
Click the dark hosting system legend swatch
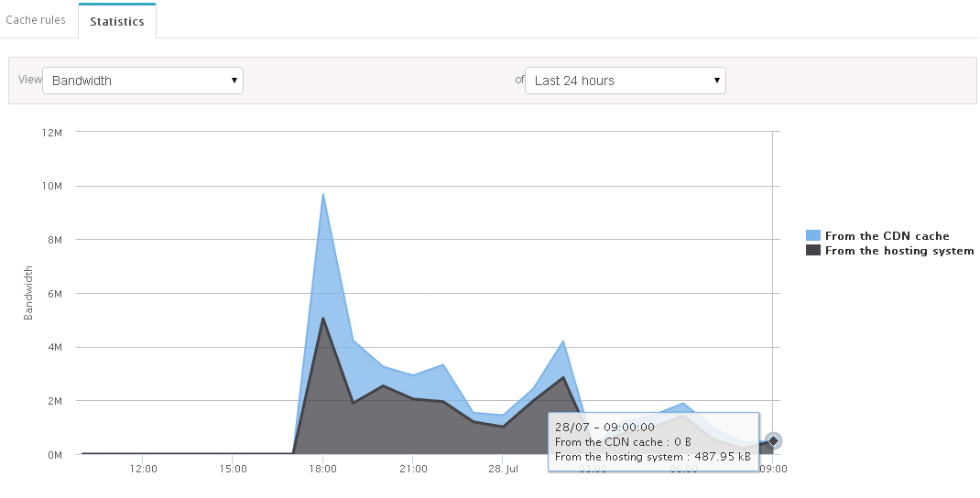[x=812, y=251]
